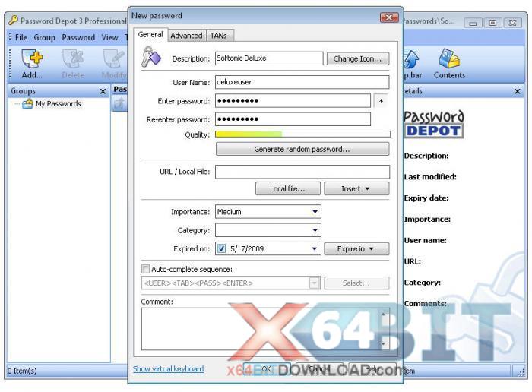532x392 pixels.
Task: Switch to the General tab
Action: 150,35
